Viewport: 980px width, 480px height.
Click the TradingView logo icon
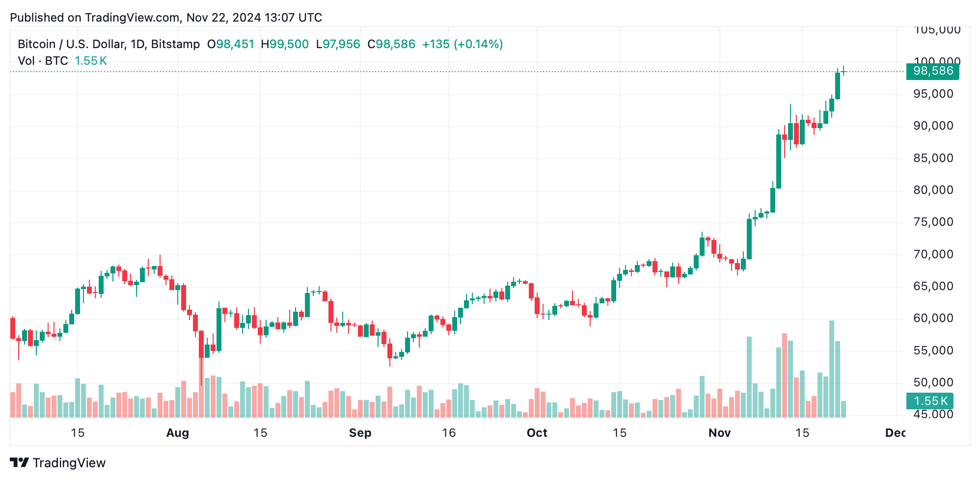coord(20,462)
